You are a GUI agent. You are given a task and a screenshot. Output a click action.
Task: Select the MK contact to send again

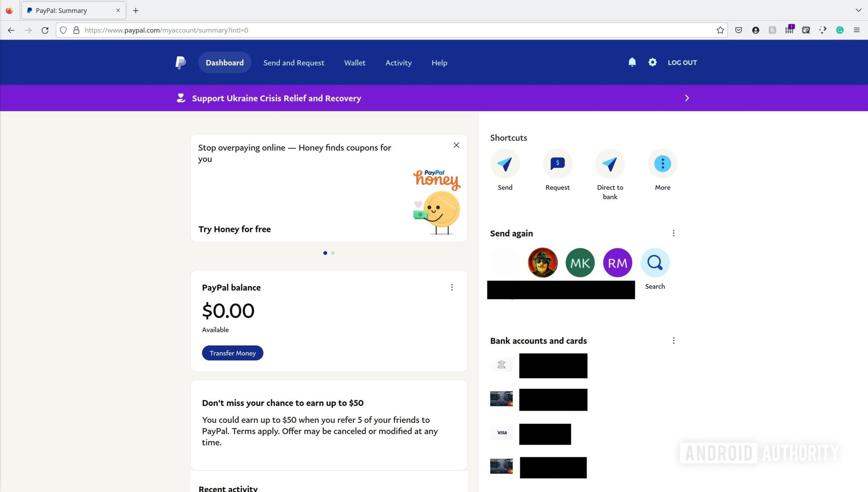(580, 262)
